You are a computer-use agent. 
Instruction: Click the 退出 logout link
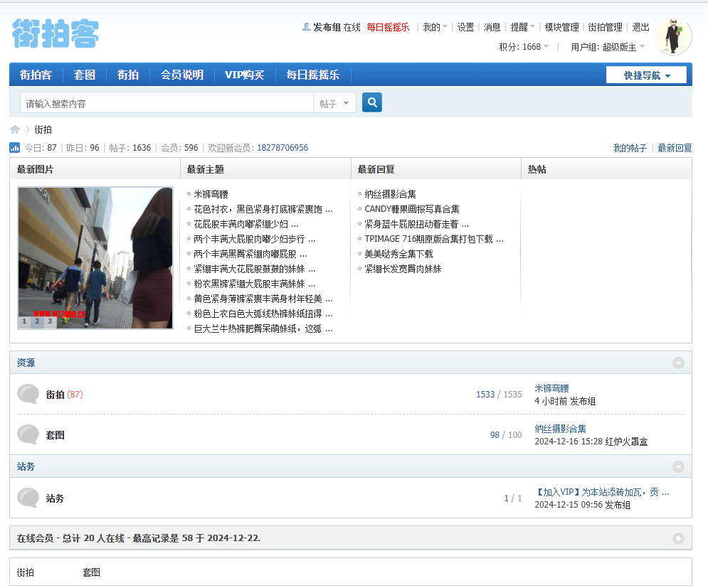click(x=640, y=27)
